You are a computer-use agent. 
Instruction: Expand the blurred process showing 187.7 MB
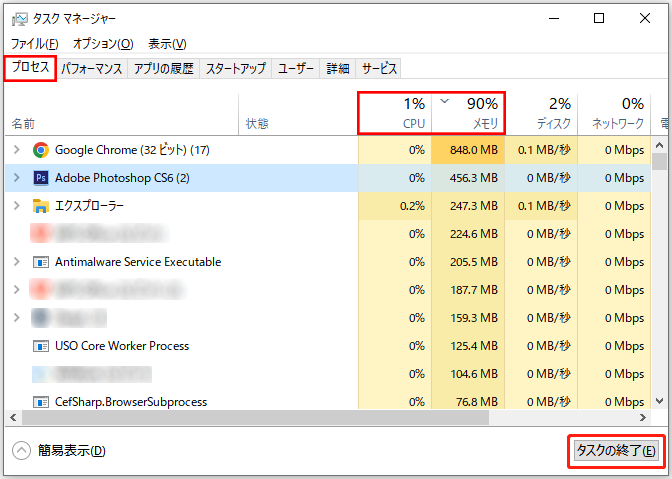coord(17,290)
